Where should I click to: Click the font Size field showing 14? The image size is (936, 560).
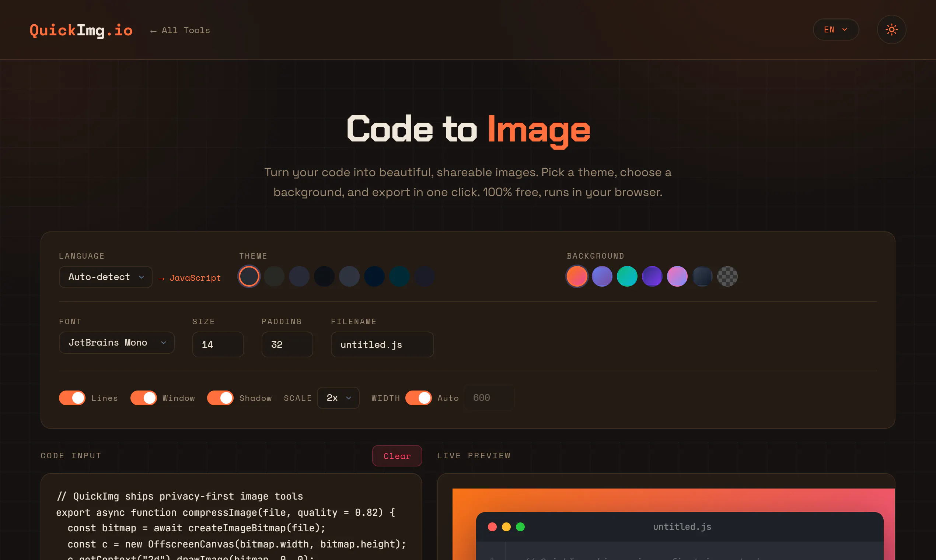(218, 344)
